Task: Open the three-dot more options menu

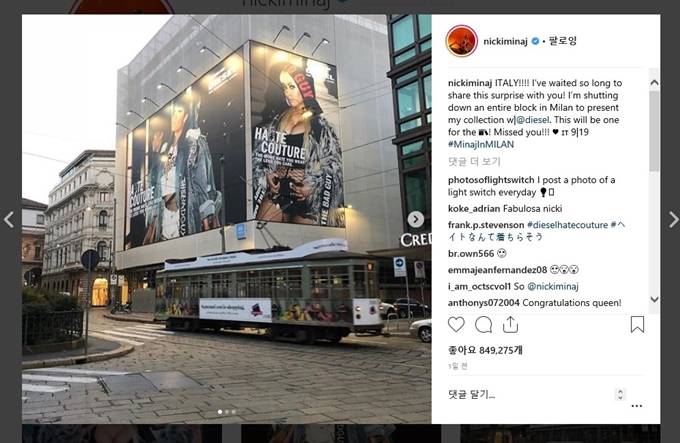Action: point(637,406)
